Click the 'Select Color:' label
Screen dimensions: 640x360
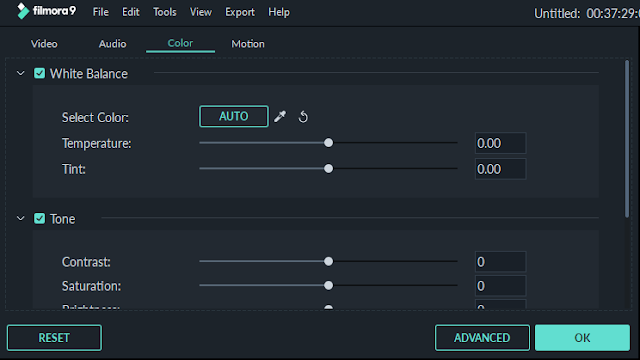pos(95,118)
